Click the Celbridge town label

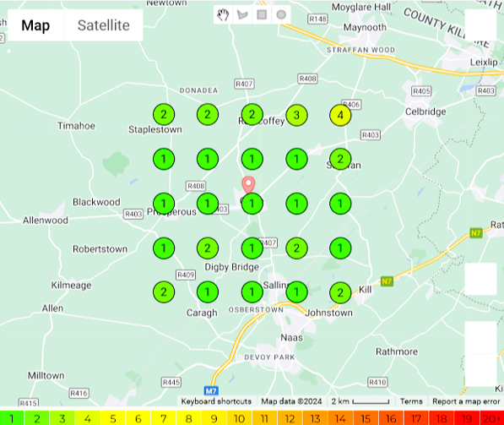[425, 112]
